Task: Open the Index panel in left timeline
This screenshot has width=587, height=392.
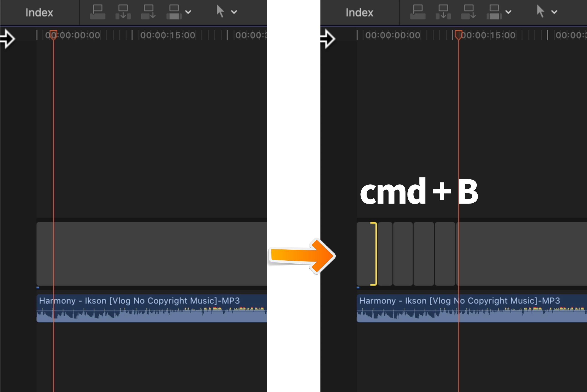Action: click(x=39, y=13)
